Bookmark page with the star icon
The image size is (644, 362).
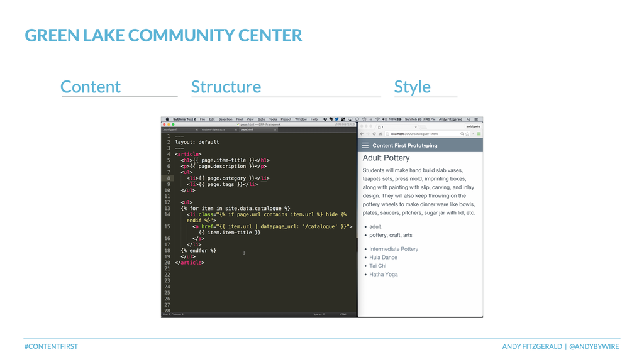click(467, 134)
